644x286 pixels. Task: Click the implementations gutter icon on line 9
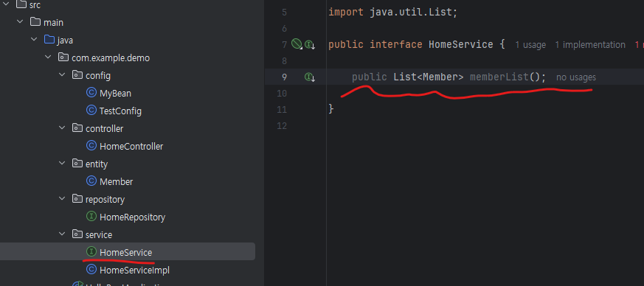309,77
